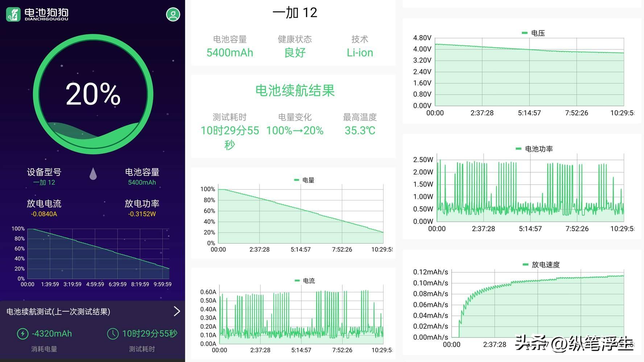Tap the 35.3℃ maximum temperature value
Image resolution: width=644 pixels, height=362 pixels.
[360, 130]
